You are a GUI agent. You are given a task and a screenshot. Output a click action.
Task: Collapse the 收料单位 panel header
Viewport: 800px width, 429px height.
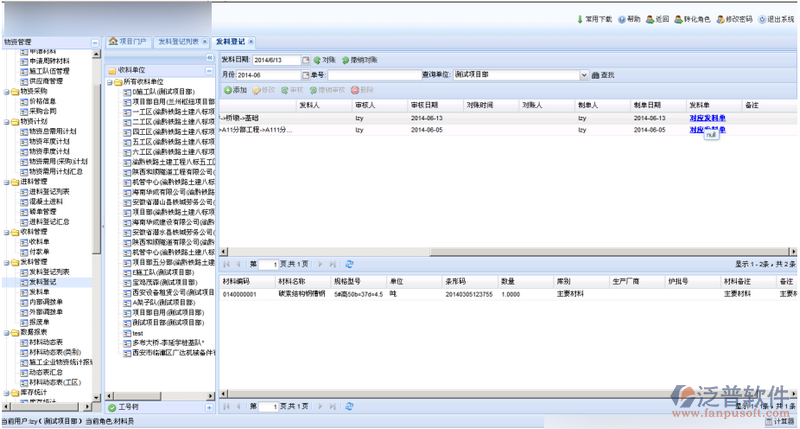(x=210, y=70)
